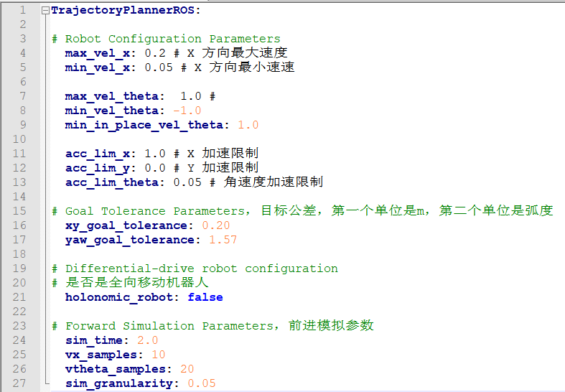Click the sim_granularity value 0.05
Image resolution: width=565 pixels, height=392 pixels.
[201, 383]
